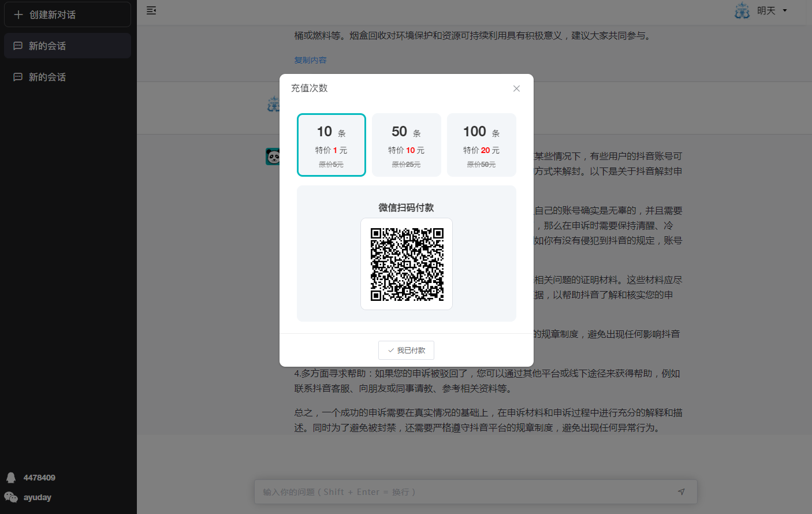Open the second 新的会话 conversation
Image resolution: width=812 pixels, height=514 pixels.
[68, 77]
